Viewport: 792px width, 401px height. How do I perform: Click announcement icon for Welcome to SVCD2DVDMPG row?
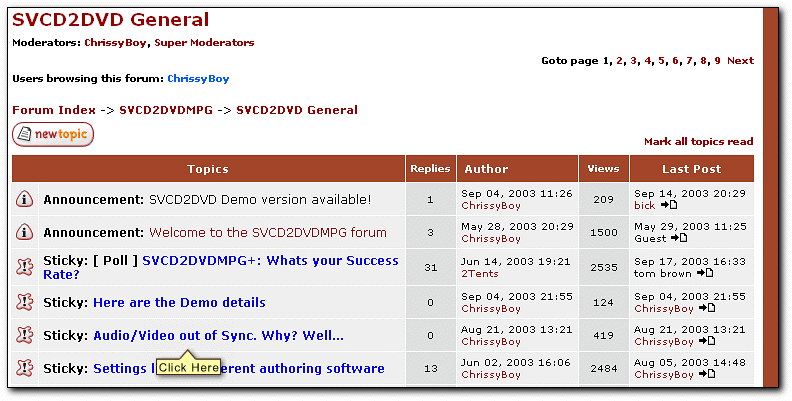[24, 232]
